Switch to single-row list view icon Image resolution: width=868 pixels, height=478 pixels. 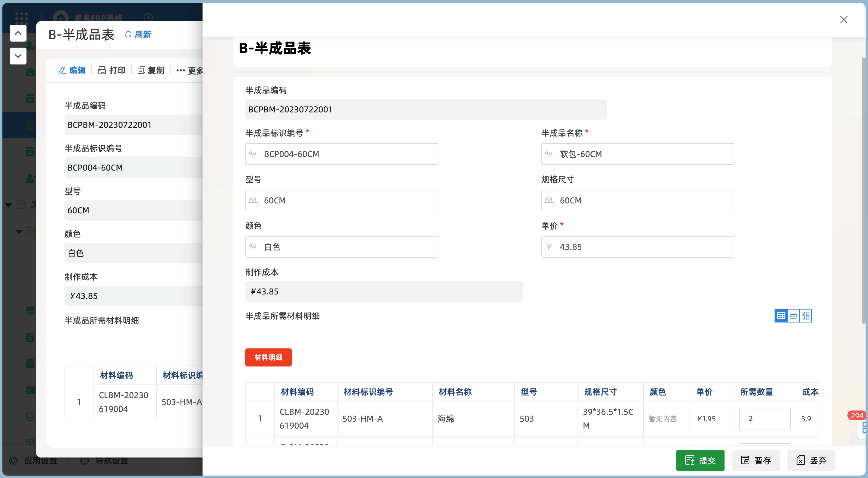pos(793,316)
